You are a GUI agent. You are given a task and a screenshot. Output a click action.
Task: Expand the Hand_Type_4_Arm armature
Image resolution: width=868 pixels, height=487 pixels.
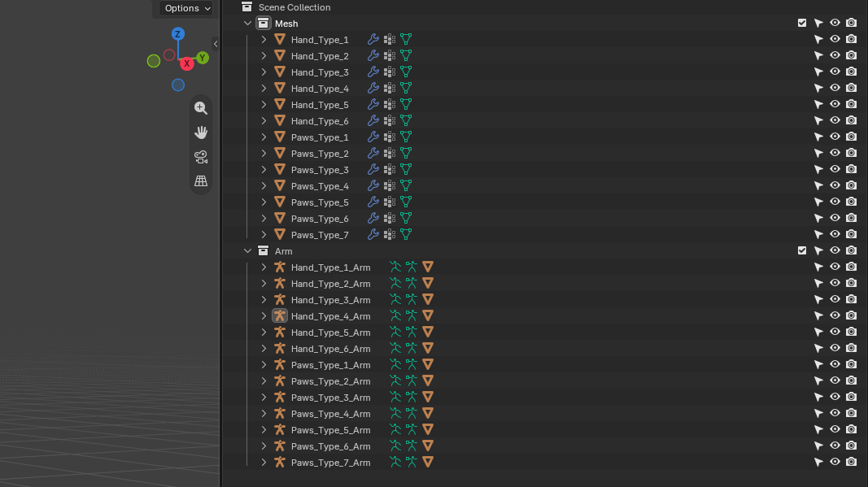pos(264,316)
